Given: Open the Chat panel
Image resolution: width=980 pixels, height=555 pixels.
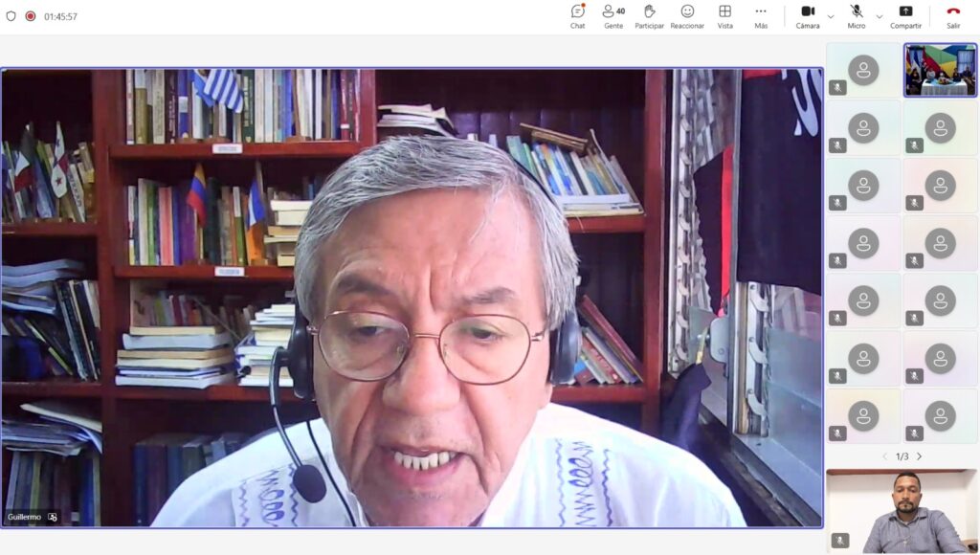Looking at the screenshot, I should pos(577,16).
